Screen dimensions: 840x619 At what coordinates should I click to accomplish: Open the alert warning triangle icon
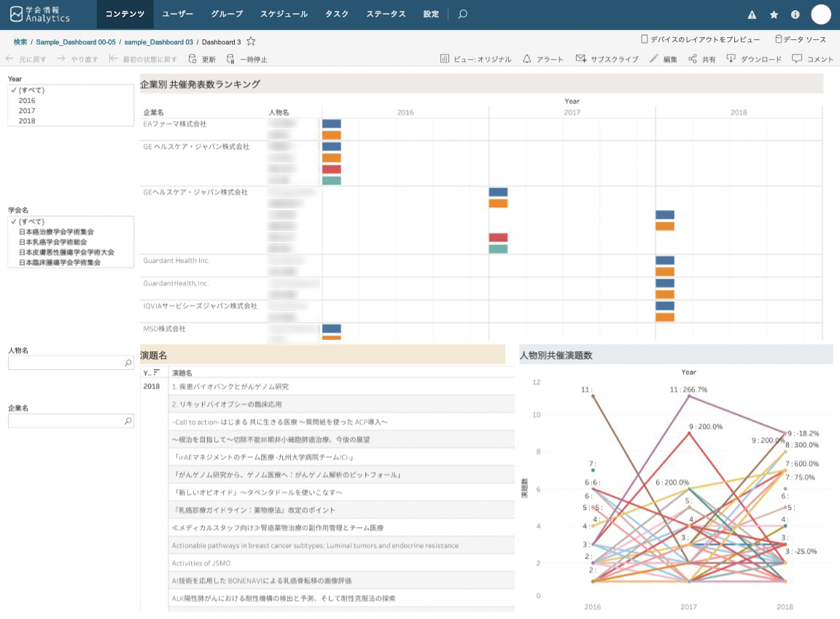tap(752, 15)
